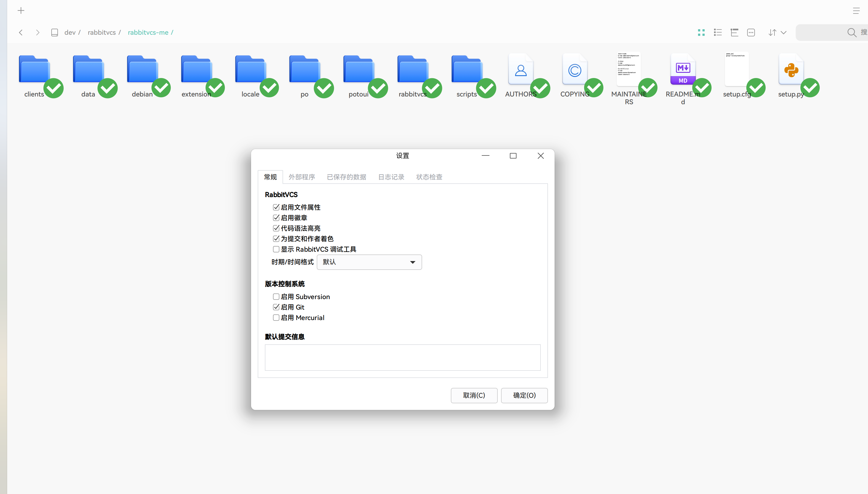Screen dimensions: 868x494
Task: Click inside the 默认提交信息 text field
Action: pyautogui.click(x=402, y=357)
